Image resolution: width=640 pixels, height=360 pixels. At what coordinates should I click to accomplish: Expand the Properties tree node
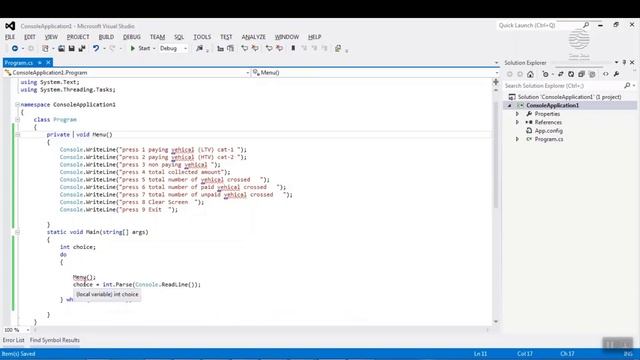click(x=517, y=114)
